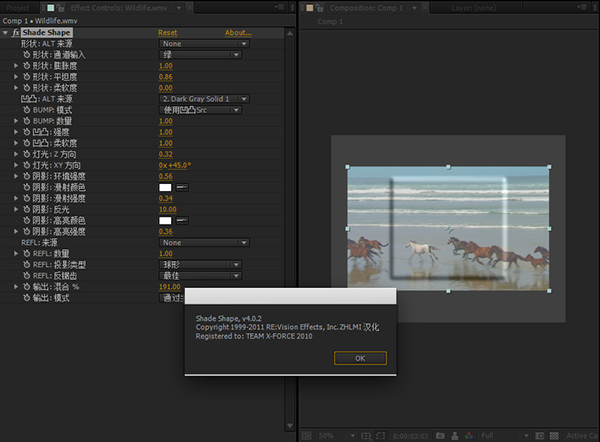The width and height of the screenshot is (600, 442).
Task: Toggle stopwatch for 阴影: 环境强度
Action: 26,176
